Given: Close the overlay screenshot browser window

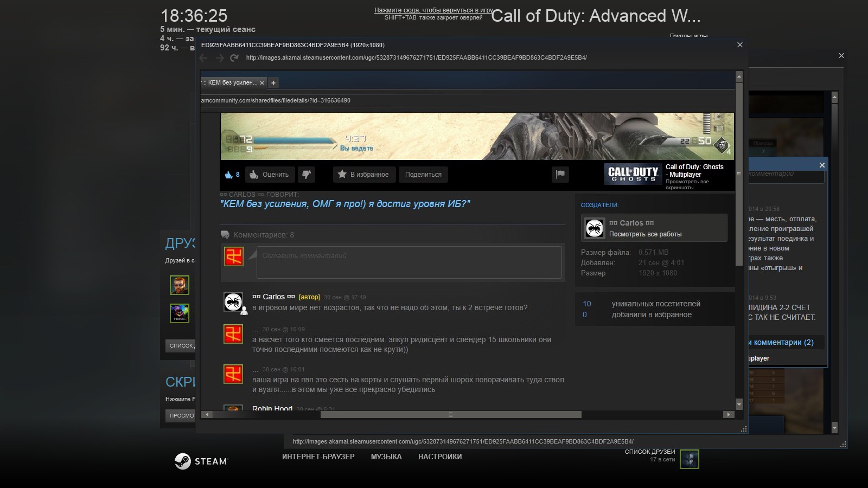Looking at the screenshot, I should [x=739, y=45].
